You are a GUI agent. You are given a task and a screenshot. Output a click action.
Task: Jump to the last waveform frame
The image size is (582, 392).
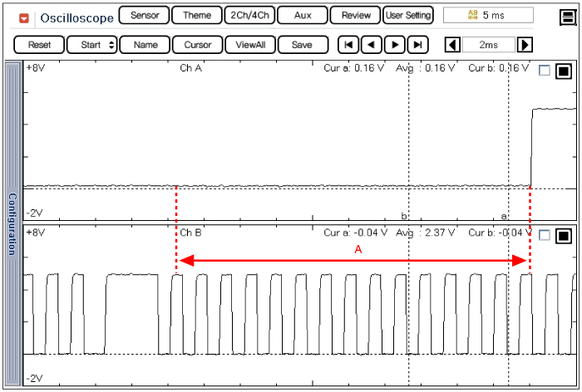(x=418, y=45)
